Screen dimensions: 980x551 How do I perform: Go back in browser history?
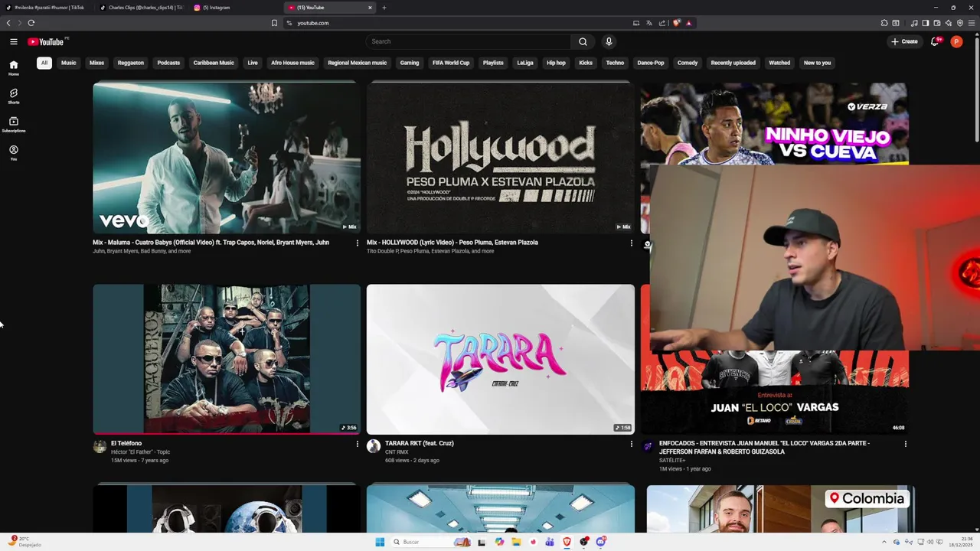pos(8,23)
